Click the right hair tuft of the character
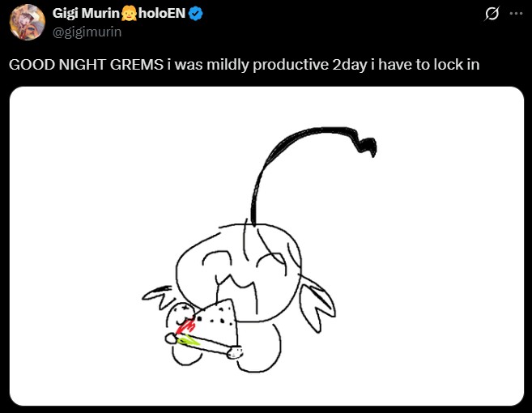The image size is (532, 413). coord(317,304)
